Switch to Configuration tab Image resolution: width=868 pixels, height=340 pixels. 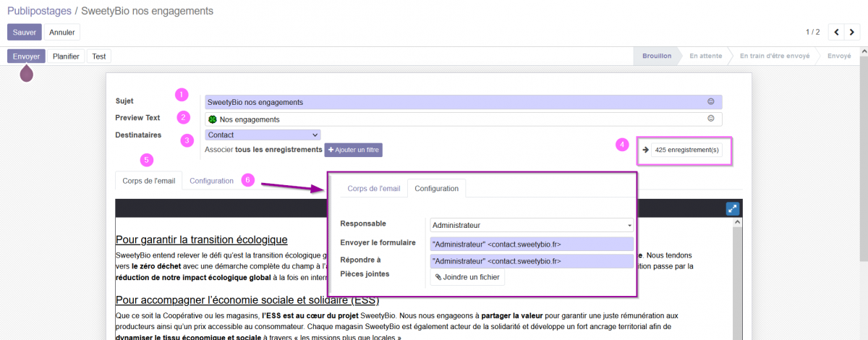click(211, 181)
